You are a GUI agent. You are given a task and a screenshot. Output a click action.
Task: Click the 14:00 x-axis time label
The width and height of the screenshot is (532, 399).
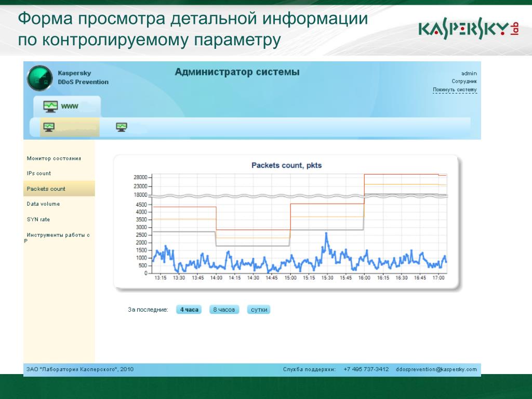pos(216,278)
